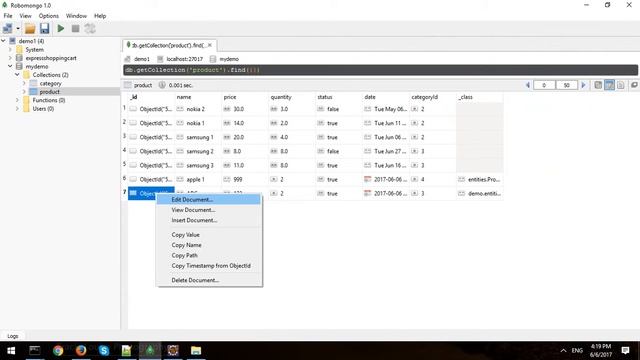Choose Copy Name in the context menu

[209, 245]
